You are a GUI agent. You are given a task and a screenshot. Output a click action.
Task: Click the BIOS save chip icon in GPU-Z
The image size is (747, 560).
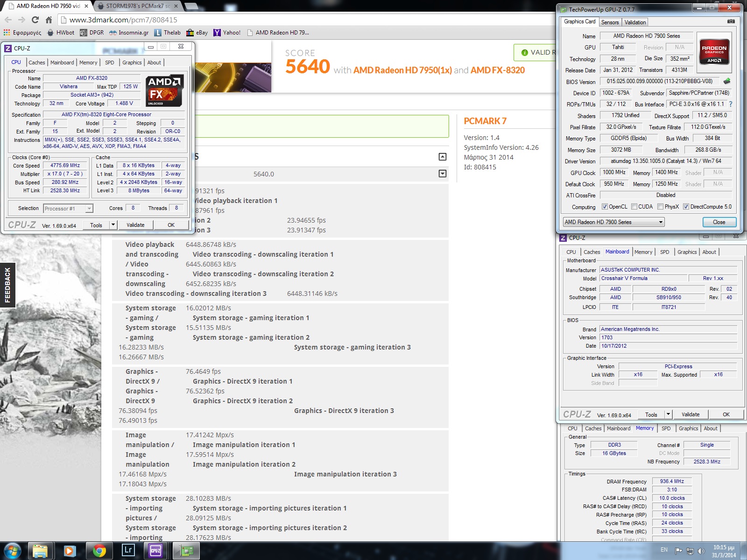pyautogui.click(x=727, y=81)
